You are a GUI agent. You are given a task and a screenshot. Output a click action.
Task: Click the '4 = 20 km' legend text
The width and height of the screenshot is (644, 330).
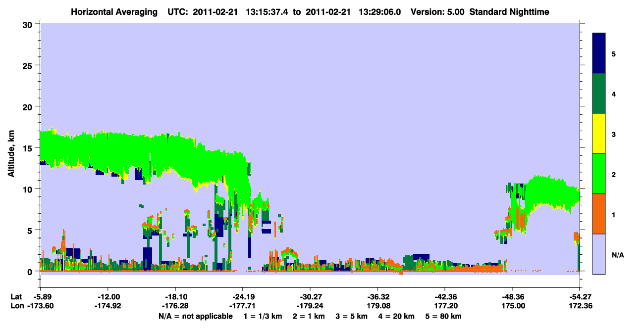[x=397, y=316]
